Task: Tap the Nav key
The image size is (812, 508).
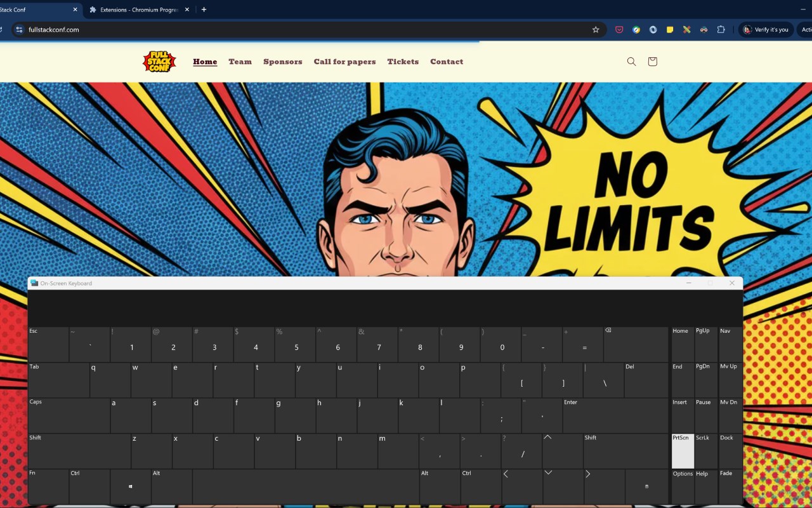Action: 730,344
